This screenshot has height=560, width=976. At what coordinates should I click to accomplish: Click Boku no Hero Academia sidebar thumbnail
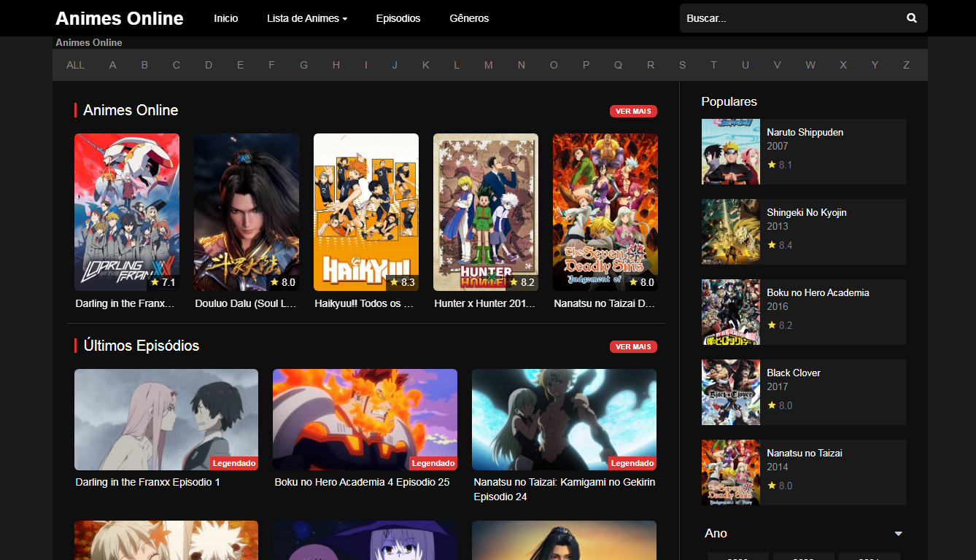pos(731,312)
